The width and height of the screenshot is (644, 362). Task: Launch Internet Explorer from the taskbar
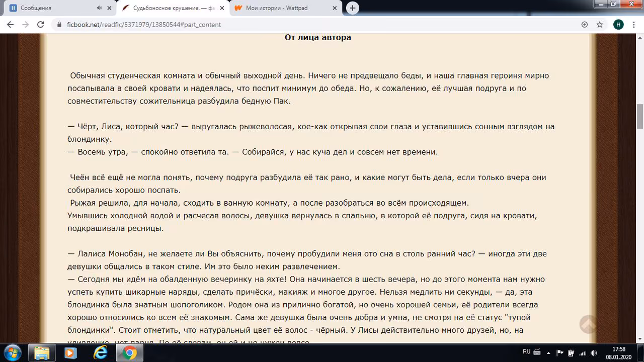coord(100,353)
